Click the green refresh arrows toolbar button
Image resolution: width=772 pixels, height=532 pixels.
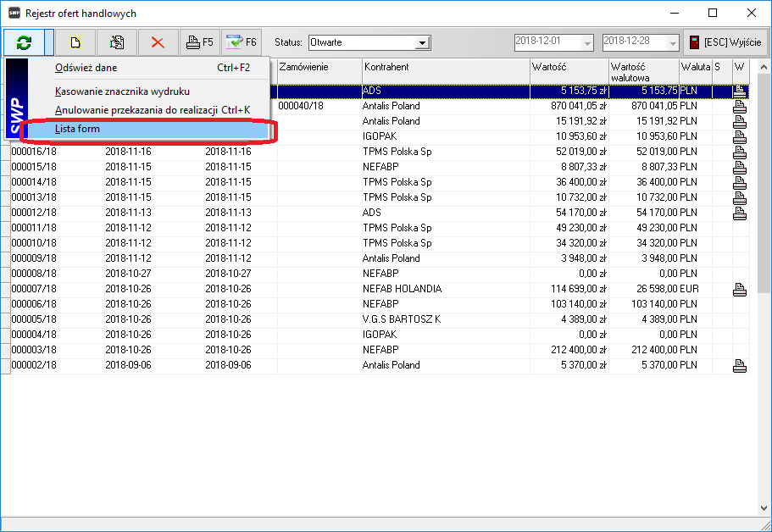pos(24,42)
